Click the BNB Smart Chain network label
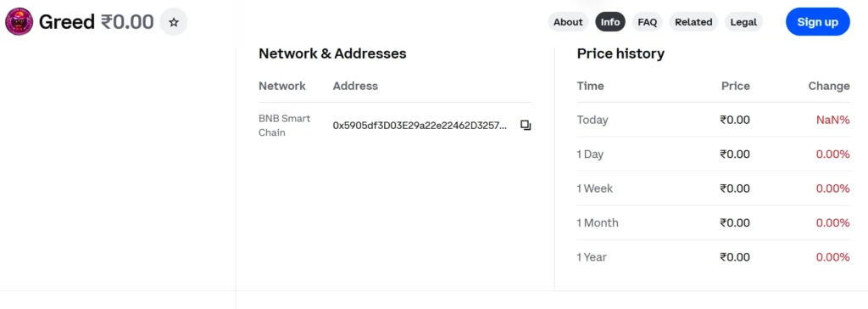The width and height of the screenshot is (868, 309). (285, 126)
